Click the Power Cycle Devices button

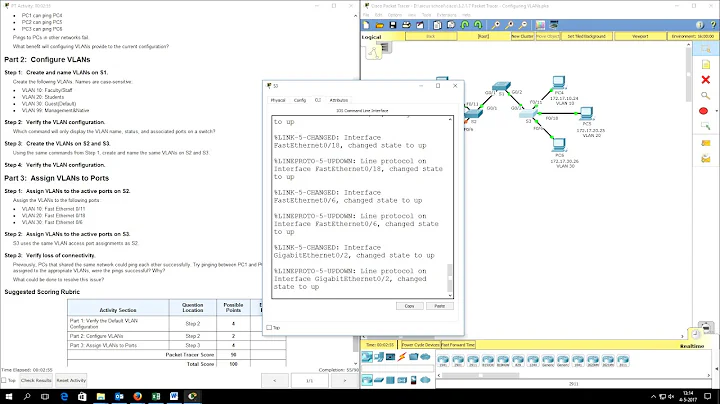coord(421,345)
